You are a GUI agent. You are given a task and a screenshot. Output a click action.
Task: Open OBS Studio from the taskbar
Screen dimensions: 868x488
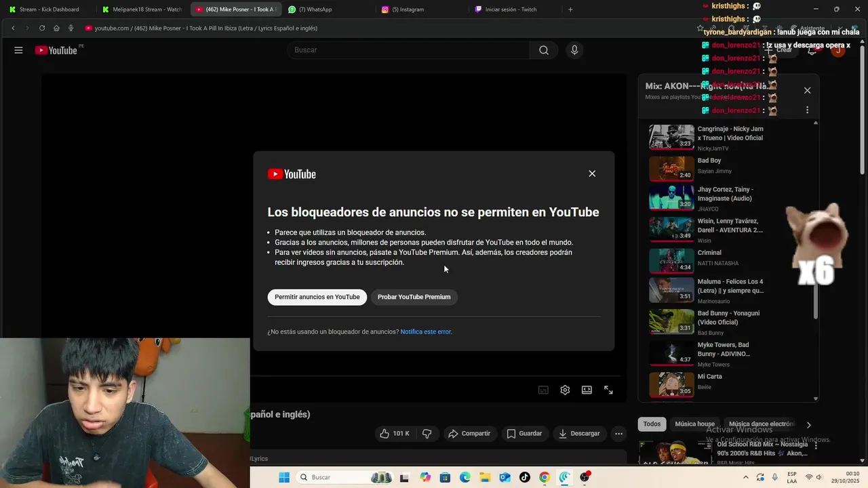585,477
